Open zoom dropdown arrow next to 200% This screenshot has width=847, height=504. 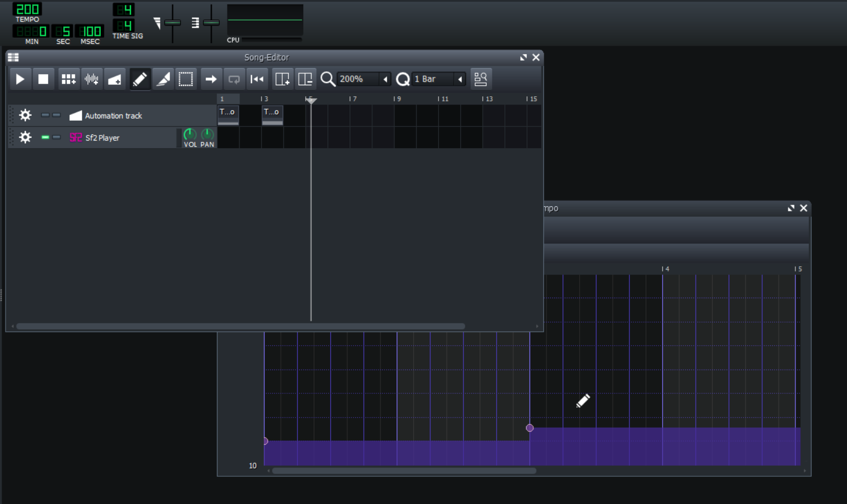point(386,79)
